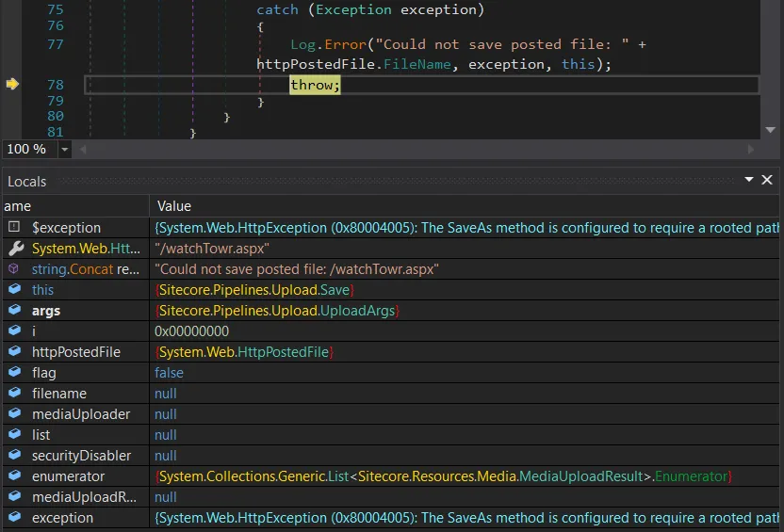
Task: Click the variable icon beside args
Action: coord(15,310)
